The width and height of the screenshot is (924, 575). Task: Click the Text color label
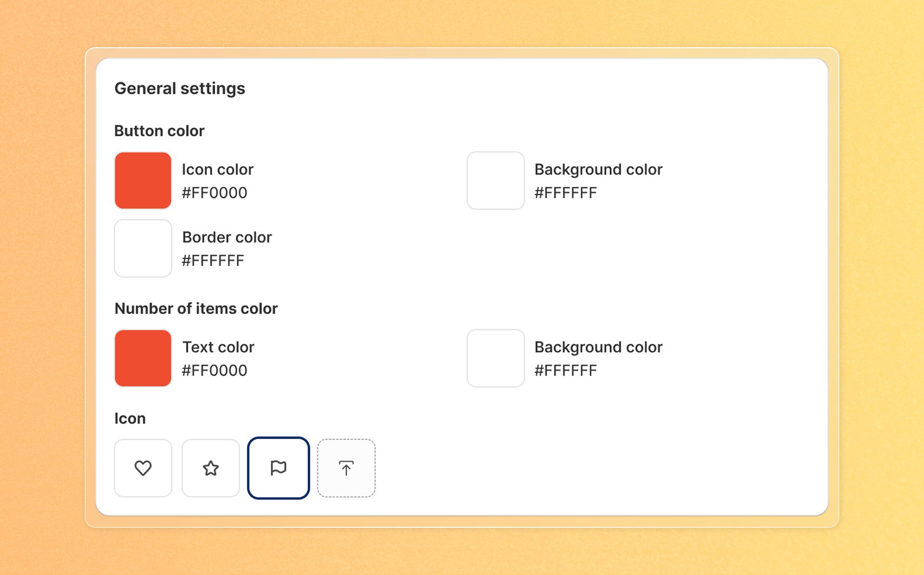[x=218, y=347]
